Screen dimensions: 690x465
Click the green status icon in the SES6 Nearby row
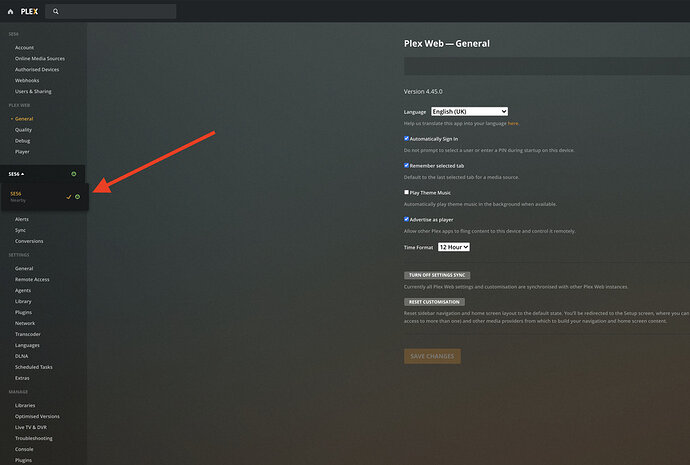[77, 197]
